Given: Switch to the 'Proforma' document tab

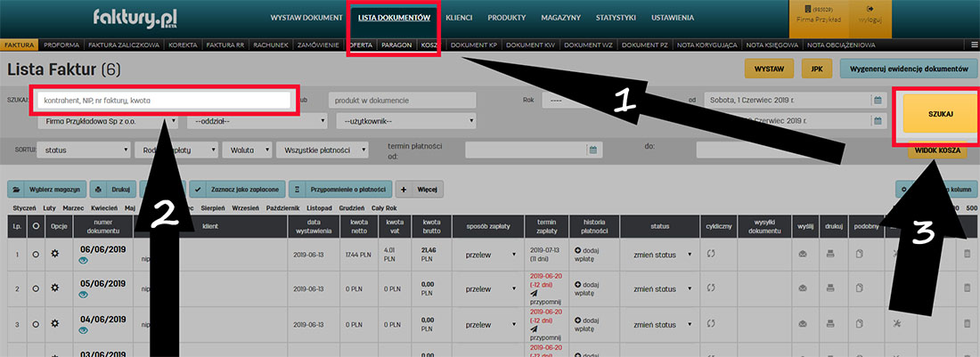Looking at the screenshot, I should tap(62, 45).
